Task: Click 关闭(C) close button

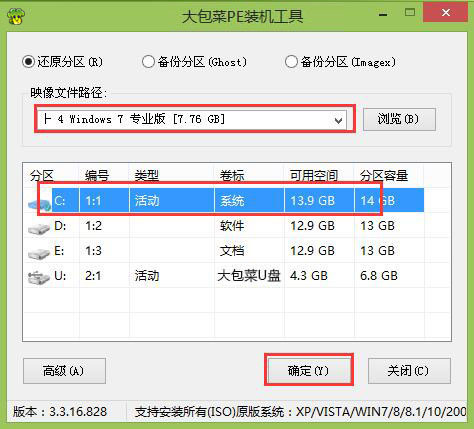Action: [x=409, y=371]
